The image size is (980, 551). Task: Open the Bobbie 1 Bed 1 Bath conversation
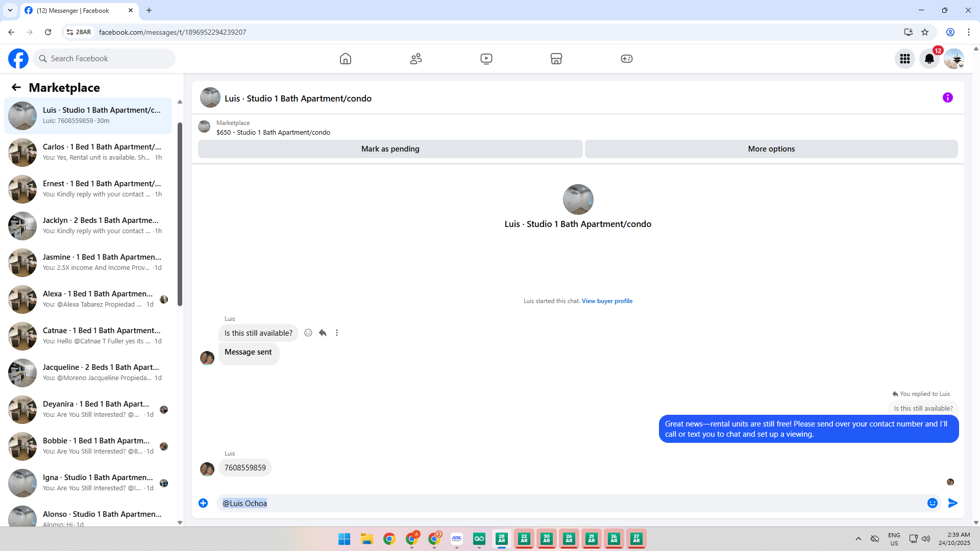pos(88,446)
